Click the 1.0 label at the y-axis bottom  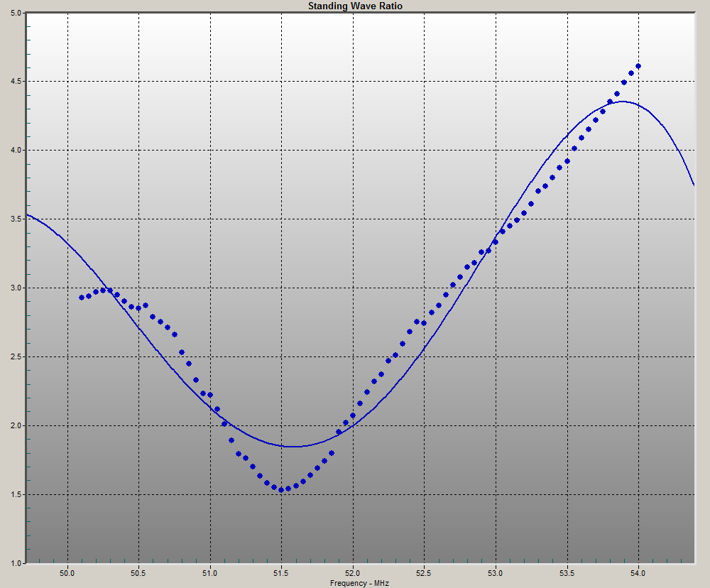[16, 563]
